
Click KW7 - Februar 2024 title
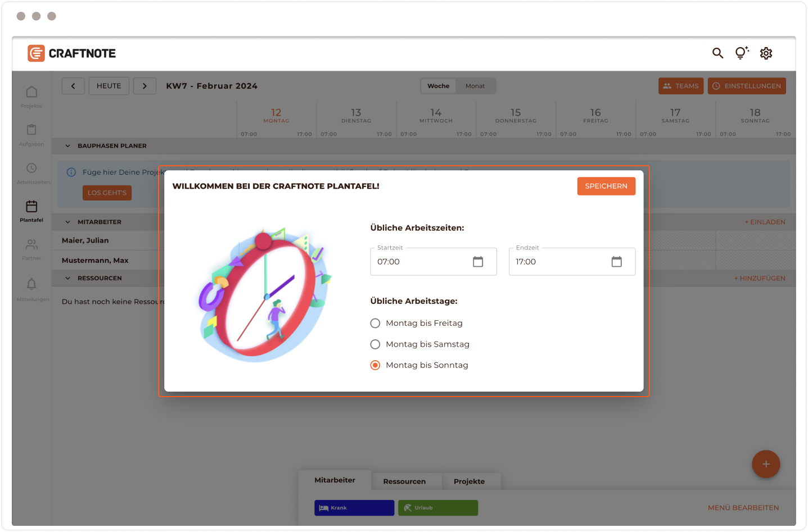click(211, 86)
